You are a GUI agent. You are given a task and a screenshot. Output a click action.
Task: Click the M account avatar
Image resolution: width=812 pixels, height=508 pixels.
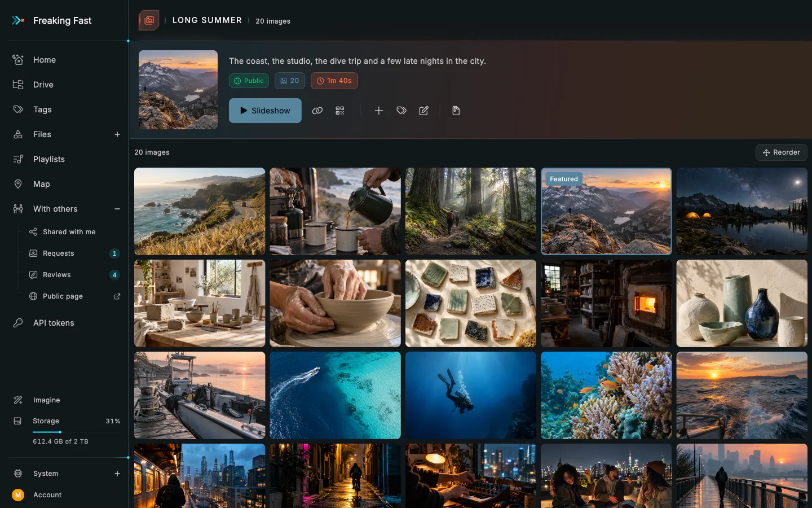tap(18, 495)
